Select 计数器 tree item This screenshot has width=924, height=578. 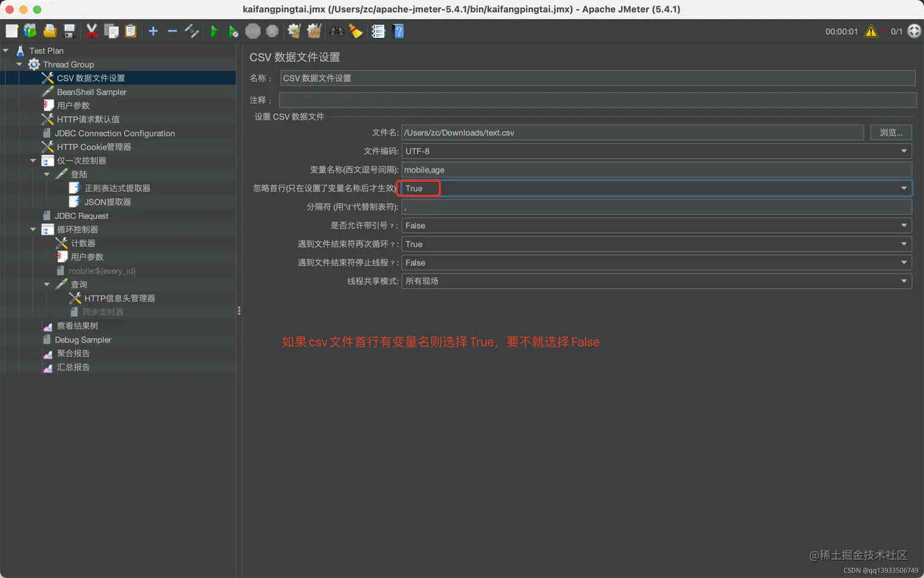(82, 243)
